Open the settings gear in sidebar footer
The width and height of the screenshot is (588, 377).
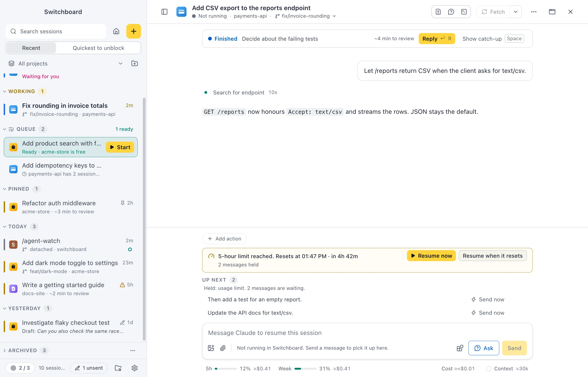click(x=135, y=368)
